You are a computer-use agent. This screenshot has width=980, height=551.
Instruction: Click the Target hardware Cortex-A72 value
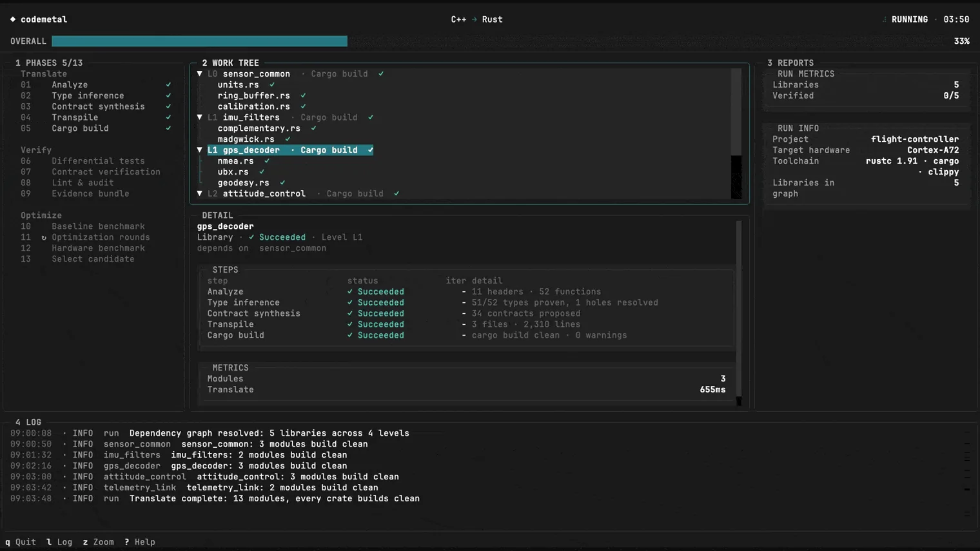click(x=933, y=150)
